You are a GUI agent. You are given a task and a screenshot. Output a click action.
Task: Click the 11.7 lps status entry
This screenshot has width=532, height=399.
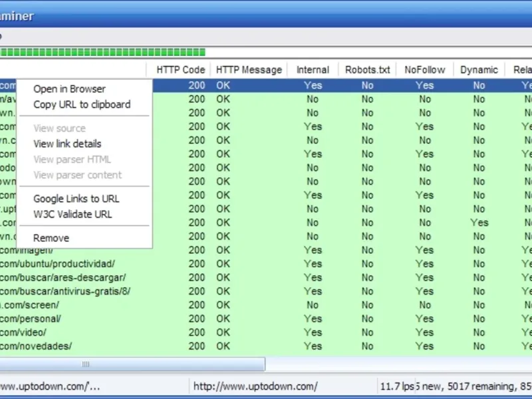coord(396,386)
